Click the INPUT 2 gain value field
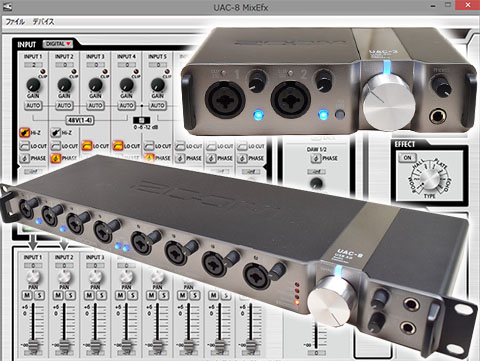Screen dimensions: 480x361 coord(64,65)
